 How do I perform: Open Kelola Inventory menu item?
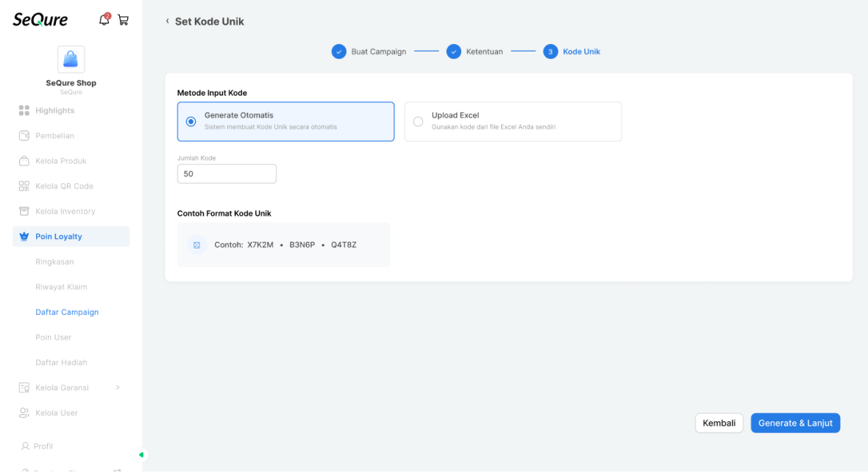pyautogui.click(x=71, y=212)
